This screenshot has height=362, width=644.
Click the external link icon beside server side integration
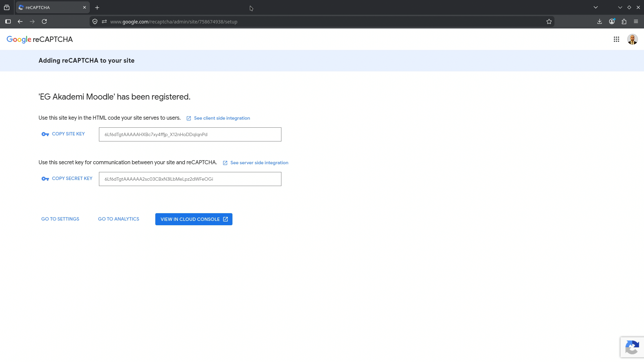225,163
